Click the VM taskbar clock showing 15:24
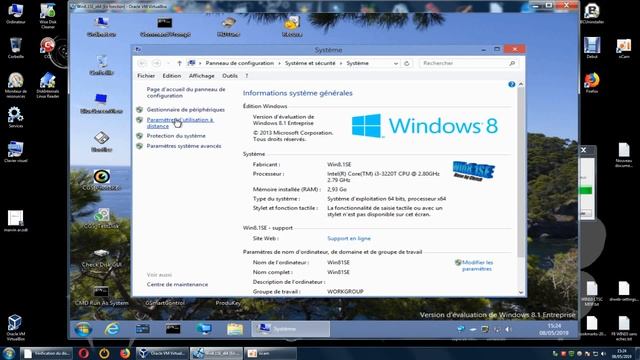Image resolution: width=640 pixels, height=360 pixels. click(x=553, y=329)
